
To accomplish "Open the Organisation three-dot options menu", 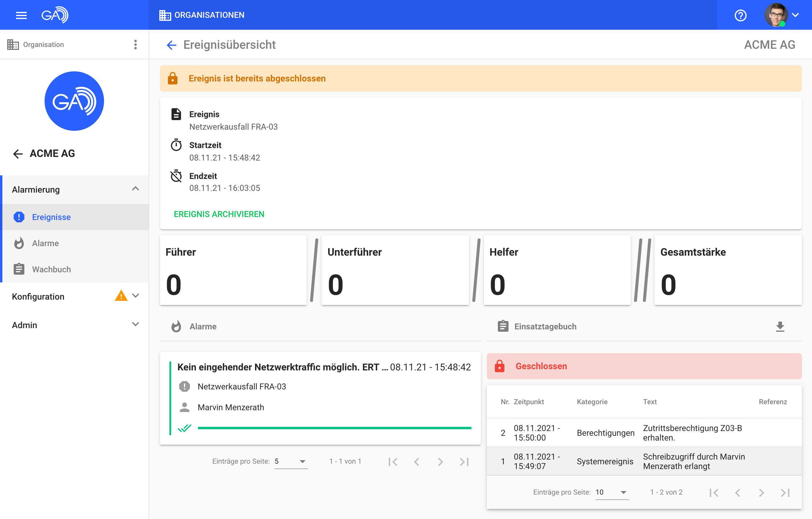I will (x=135, y=45).
